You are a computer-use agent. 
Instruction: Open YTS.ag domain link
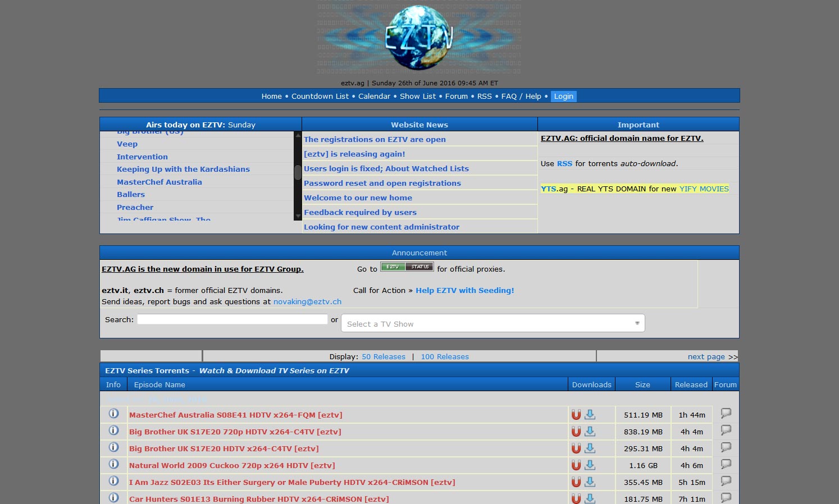554,189
